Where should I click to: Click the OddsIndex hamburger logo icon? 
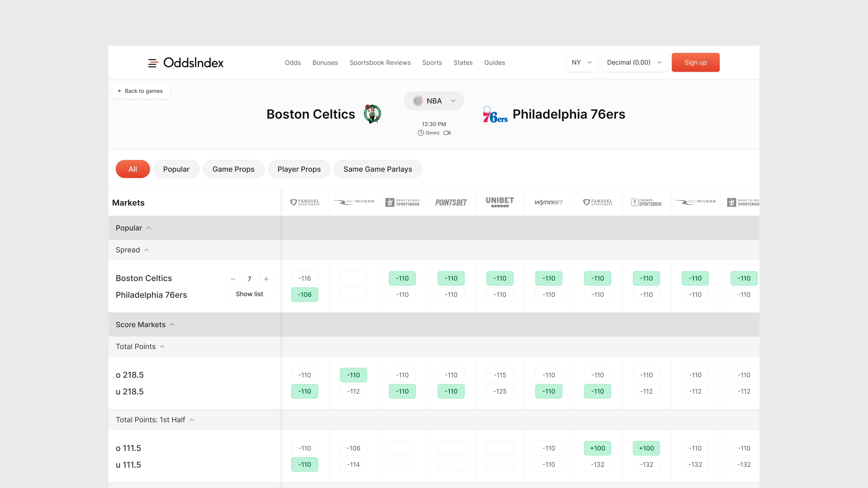pos(153,63)
